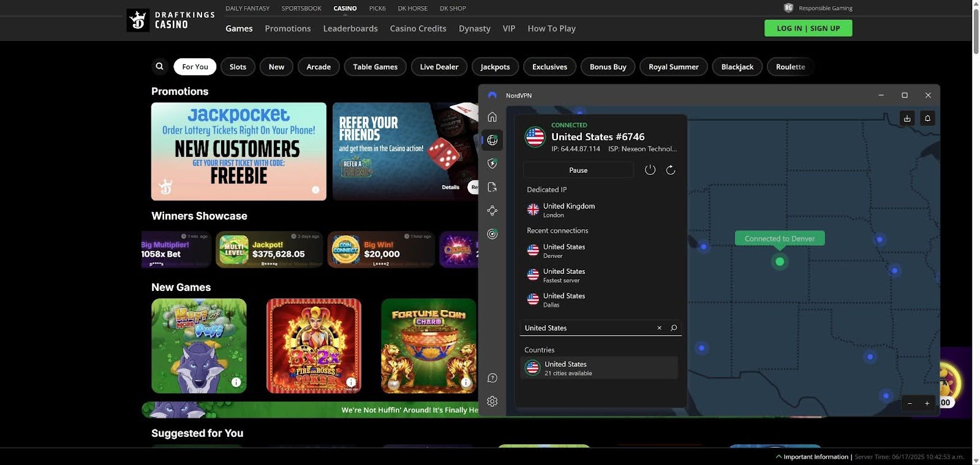
Task: Expand the Important Information footer
Action: tap(813, 456)
